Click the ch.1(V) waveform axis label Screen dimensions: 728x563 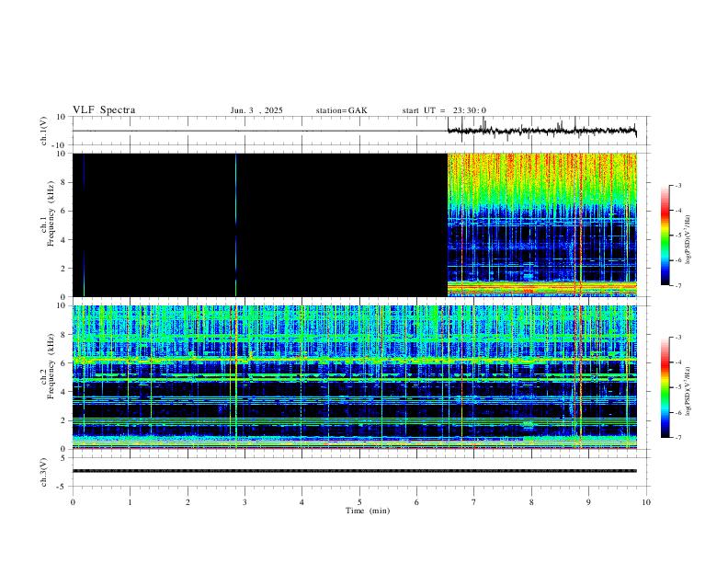tap(44, 131)
